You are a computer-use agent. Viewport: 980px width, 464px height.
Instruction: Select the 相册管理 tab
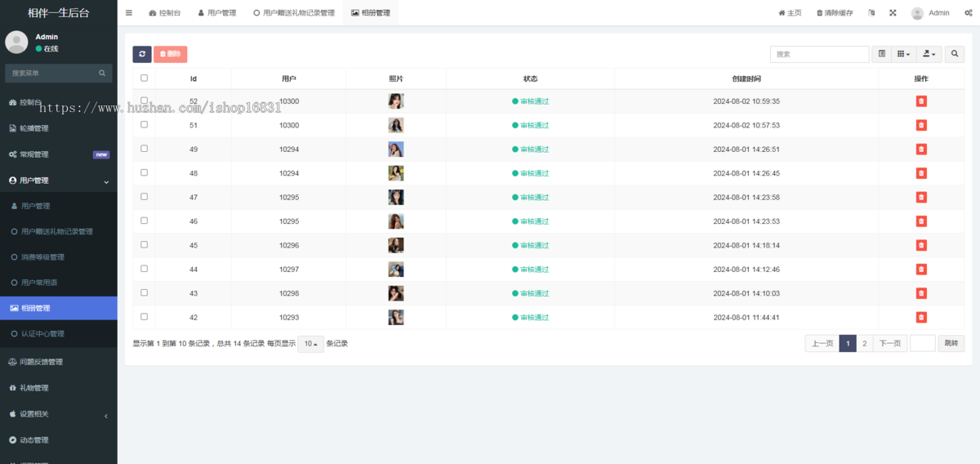pos(371,13)
